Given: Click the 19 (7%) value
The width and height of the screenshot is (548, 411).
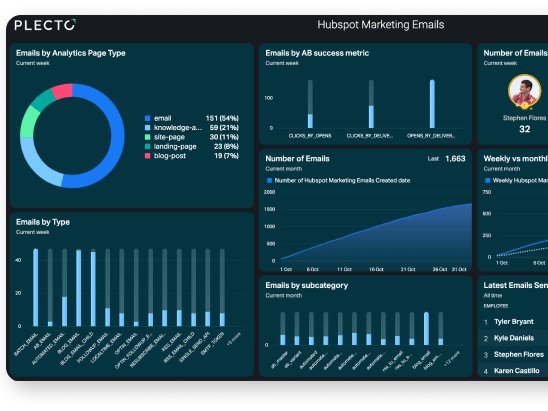Looking at the screenshot, I should coord(226,156).
